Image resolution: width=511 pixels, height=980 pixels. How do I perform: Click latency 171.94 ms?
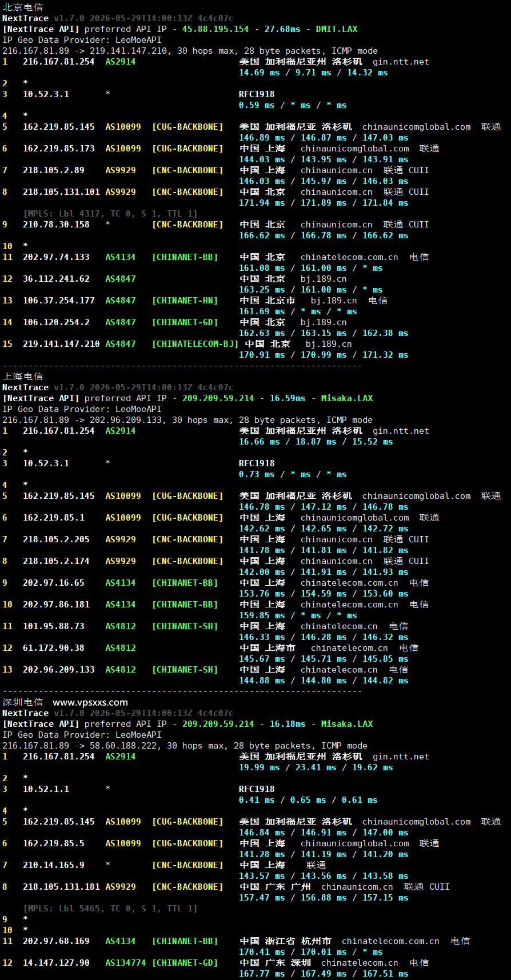(x=262, y=203)
